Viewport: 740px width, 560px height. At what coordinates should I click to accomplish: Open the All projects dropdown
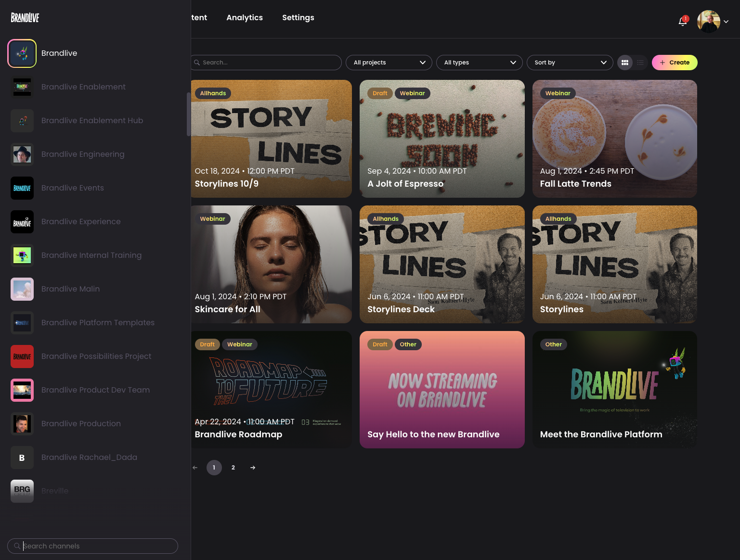tap(389, 63)
